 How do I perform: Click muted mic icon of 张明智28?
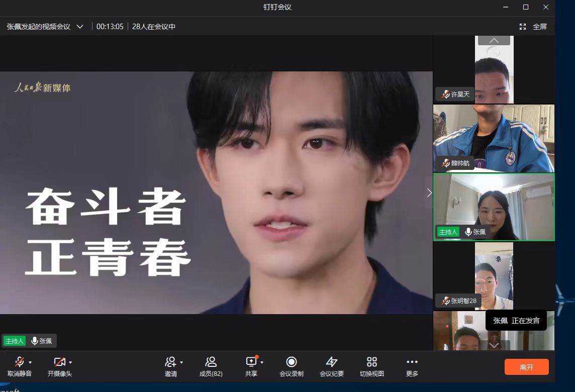tap(445, 301)
